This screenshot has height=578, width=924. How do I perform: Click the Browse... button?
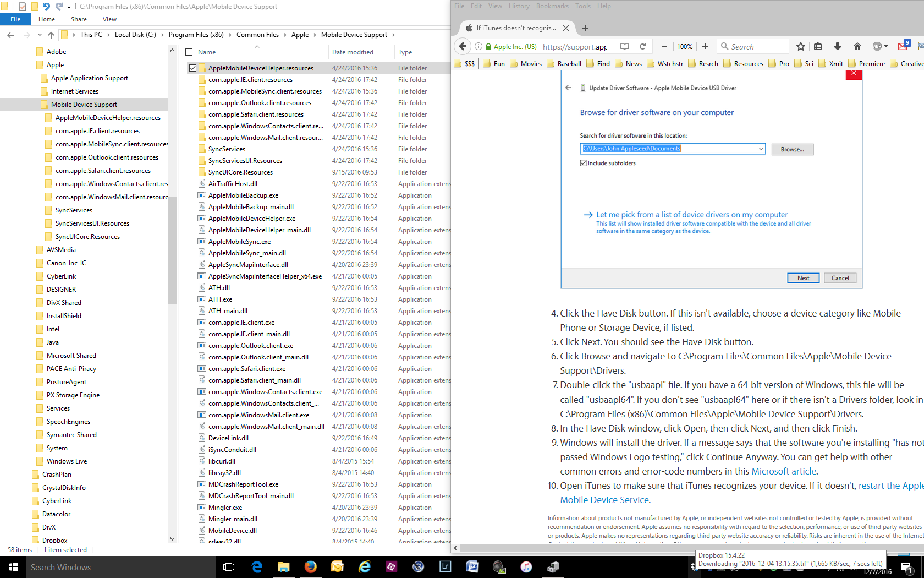(x=792, y=149)
